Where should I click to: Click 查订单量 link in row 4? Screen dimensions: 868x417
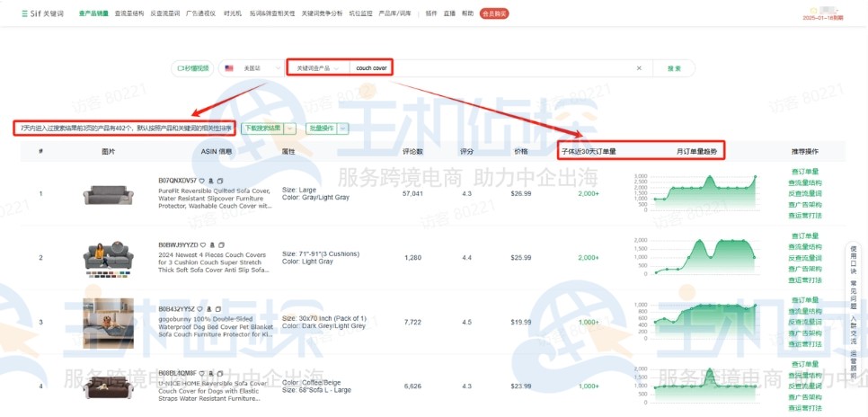[x=805, y=364]
